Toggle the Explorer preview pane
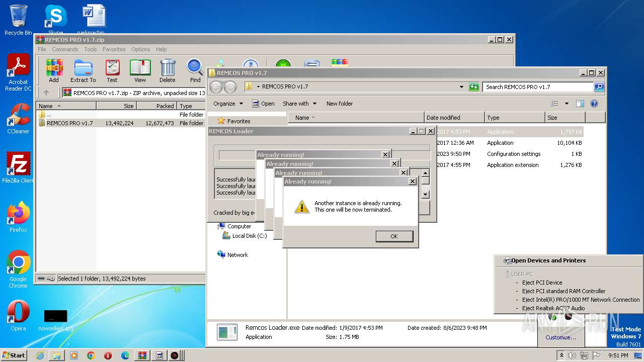Viewport: 644px width, 362px height. 580,104
